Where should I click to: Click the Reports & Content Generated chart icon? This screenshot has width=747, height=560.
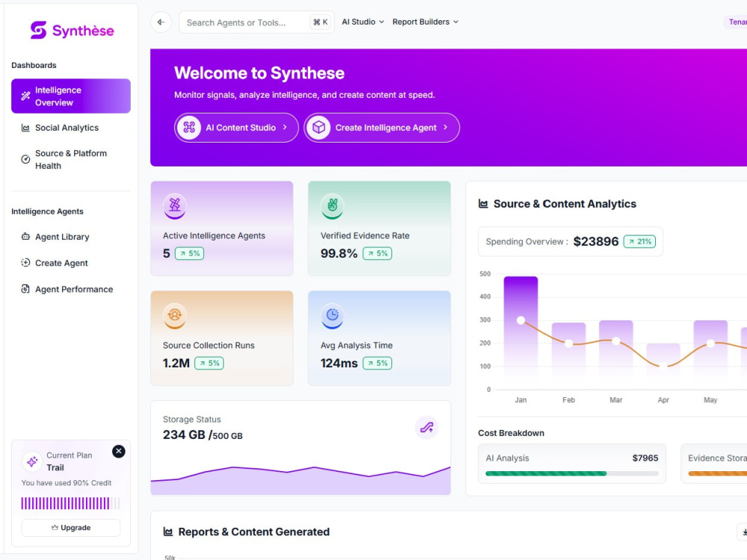(167, 532)
